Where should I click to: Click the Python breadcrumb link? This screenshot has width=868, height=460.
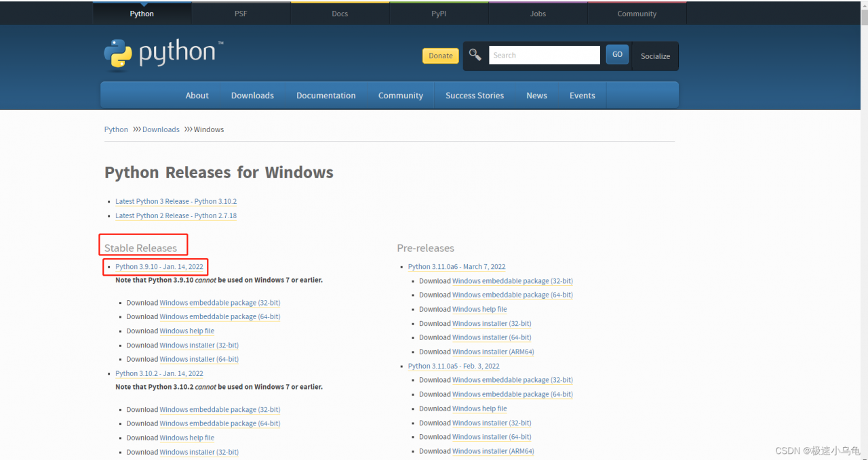pos(116,129)
